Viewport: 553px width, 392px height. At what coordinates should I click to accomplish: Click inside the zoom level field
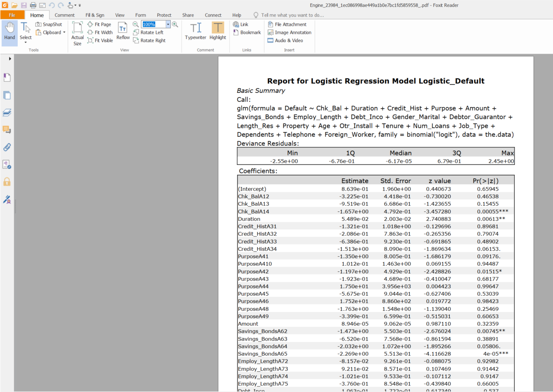click(154, 24)
